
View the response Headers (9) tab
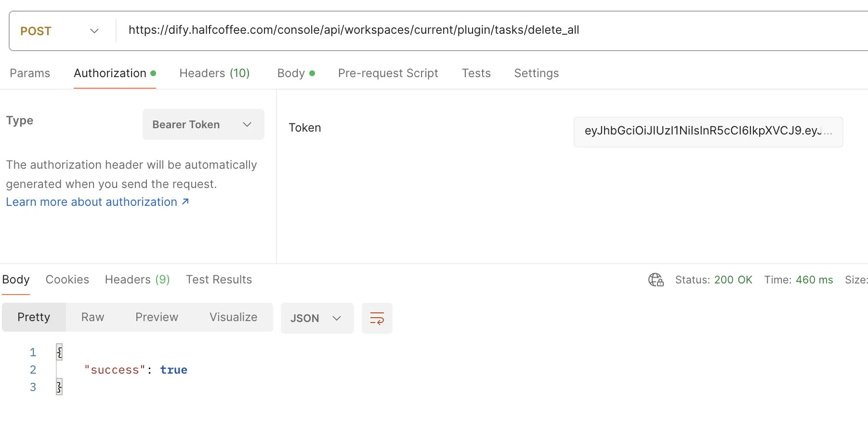coord(137,280)
